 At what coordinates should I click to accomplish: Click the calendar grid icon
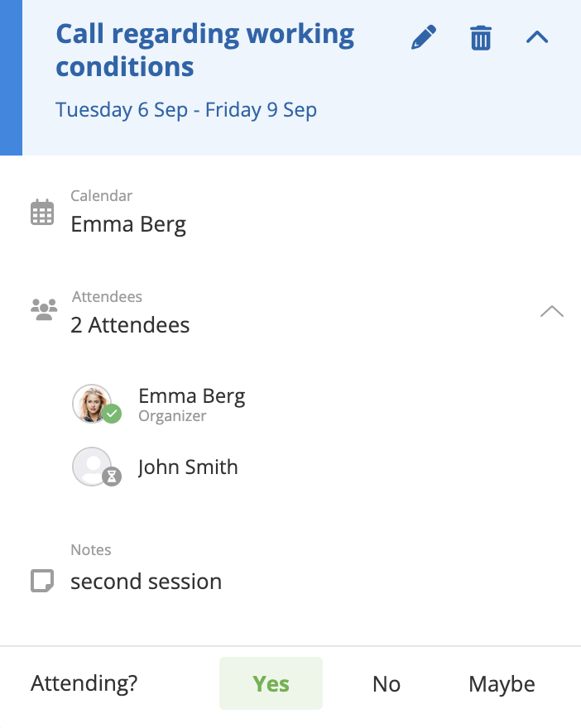point(42,213)
